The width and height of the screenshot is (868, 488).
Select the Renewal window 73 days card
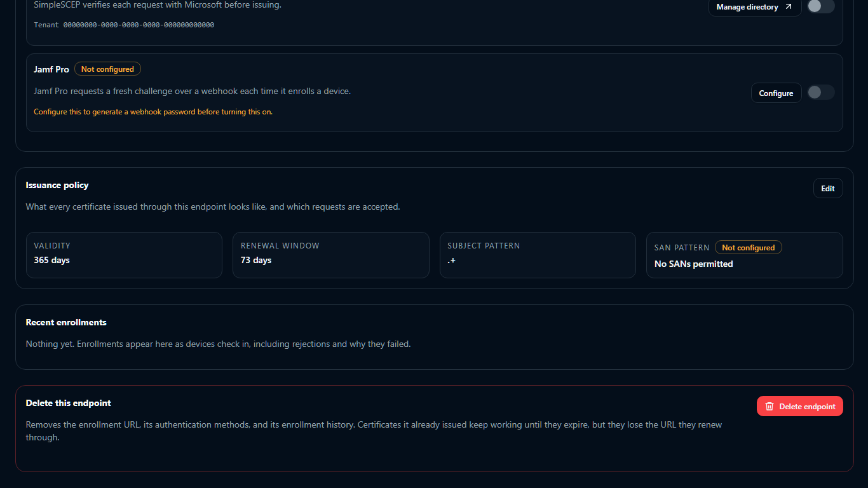pyautogui.click(x=330, y=255)
